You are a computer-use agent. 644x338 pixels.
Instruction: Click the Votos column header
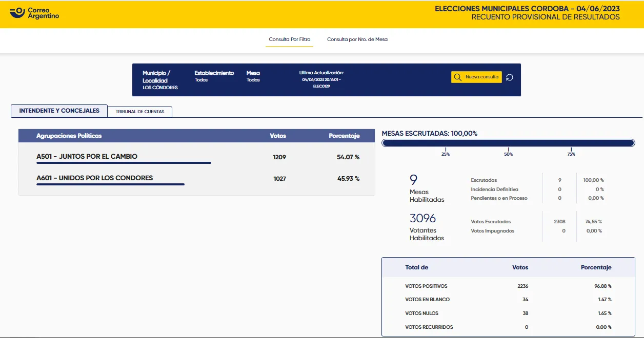[277, 136]
